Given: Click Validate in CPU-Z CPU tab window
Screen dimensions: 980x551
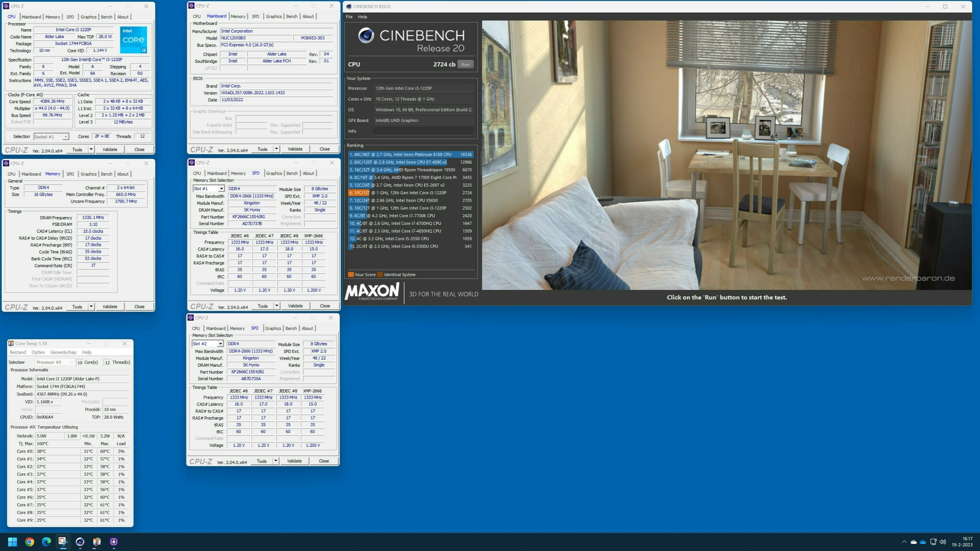Looking at the screenshot, I should pyautogui.click(x=110, y=149).
